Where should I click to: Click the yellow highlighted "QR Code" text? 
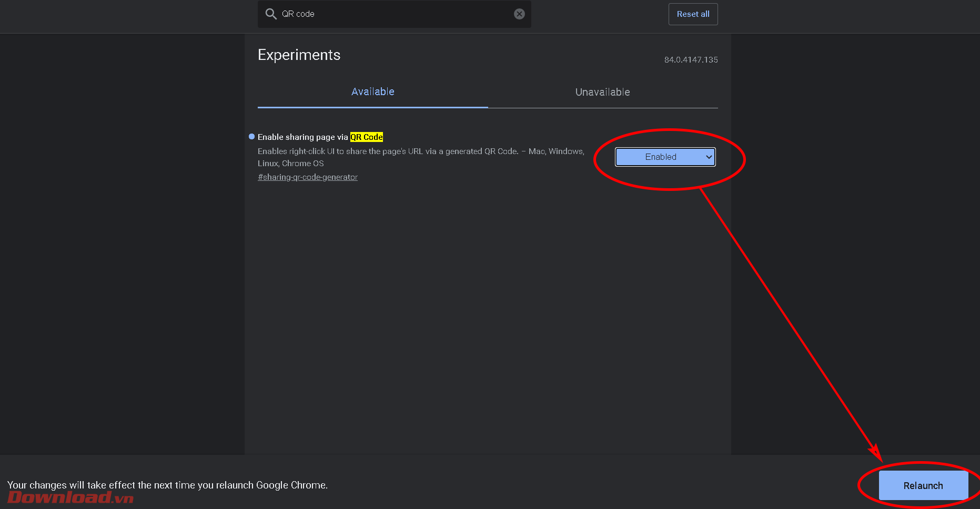[367, 137]
